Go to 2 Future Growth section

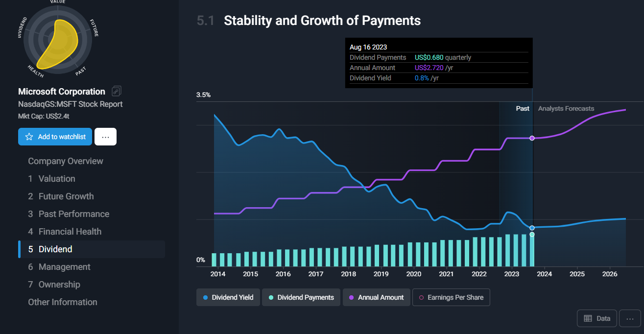[61, 196]
